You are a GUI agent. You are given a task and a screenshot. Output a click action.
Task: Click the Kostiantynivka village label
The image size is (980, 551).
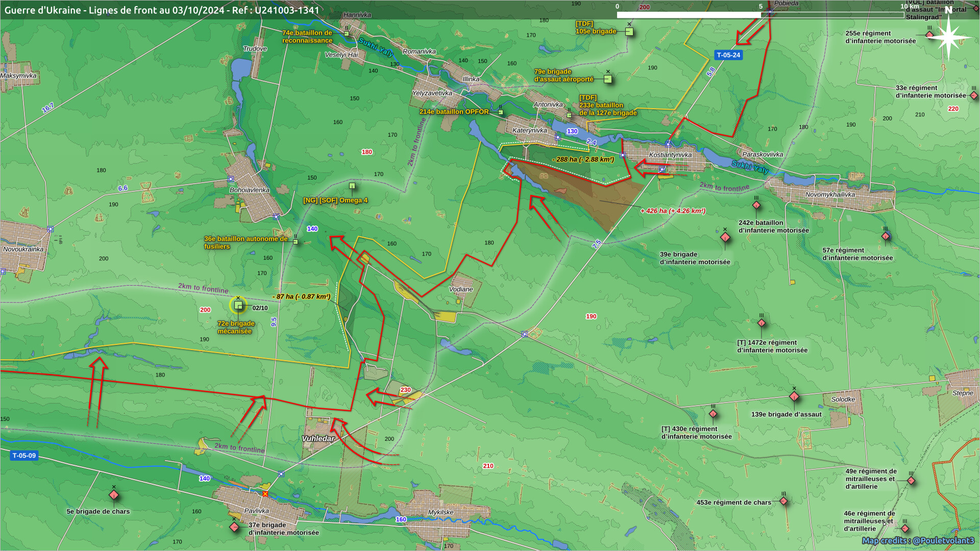tap(670, 155)
